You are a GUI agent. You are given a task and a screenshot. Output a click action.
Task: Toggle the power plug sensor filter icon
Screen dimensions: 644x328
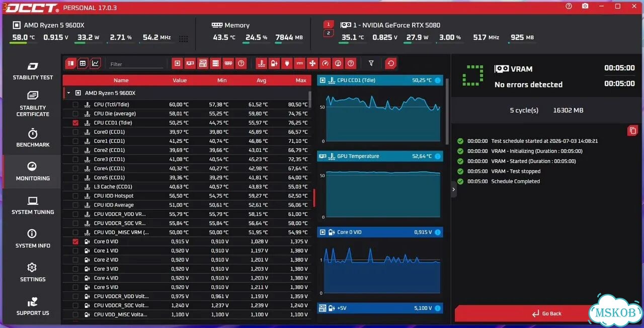point(287,63)
